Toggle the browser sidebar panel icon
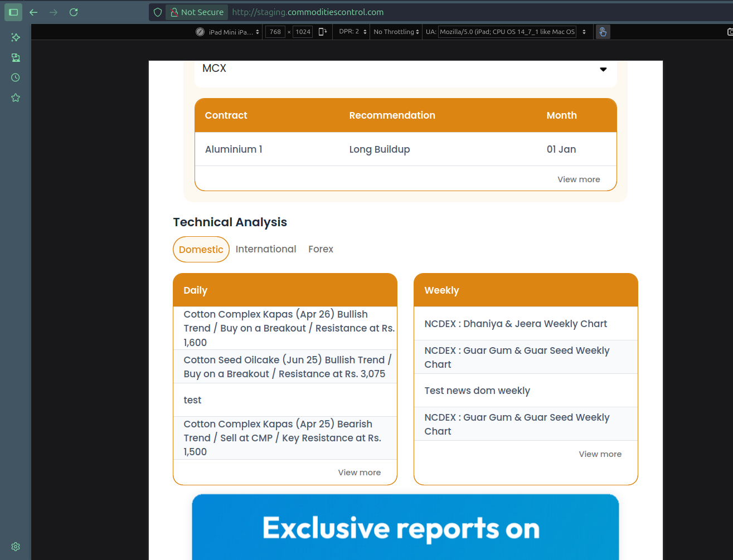 pos(13,12)
